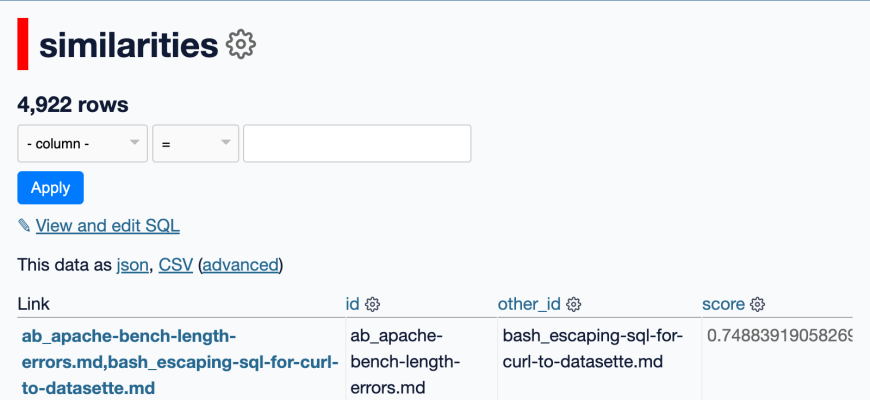Open the advanced export options link
This screenshot has width=870, height=400.
240,265
